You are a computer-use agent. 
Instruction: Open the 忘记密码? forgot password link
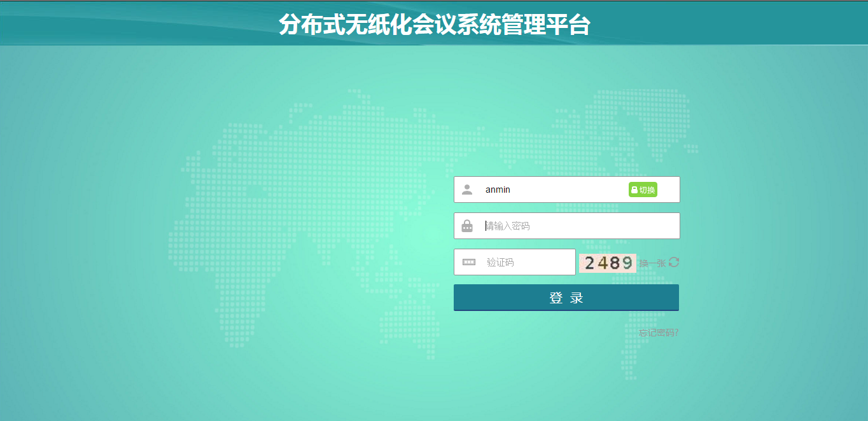pos(659,333)
